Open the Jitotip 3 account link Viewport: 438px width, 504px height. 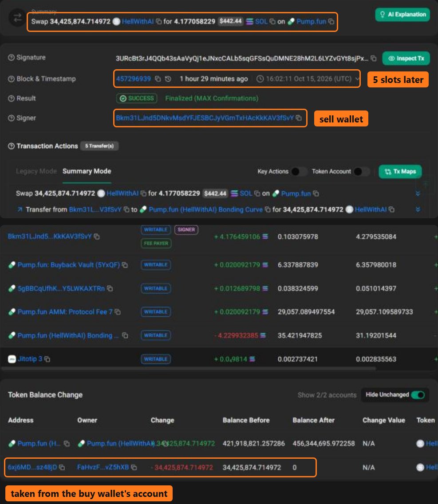(x=30, y=359)
